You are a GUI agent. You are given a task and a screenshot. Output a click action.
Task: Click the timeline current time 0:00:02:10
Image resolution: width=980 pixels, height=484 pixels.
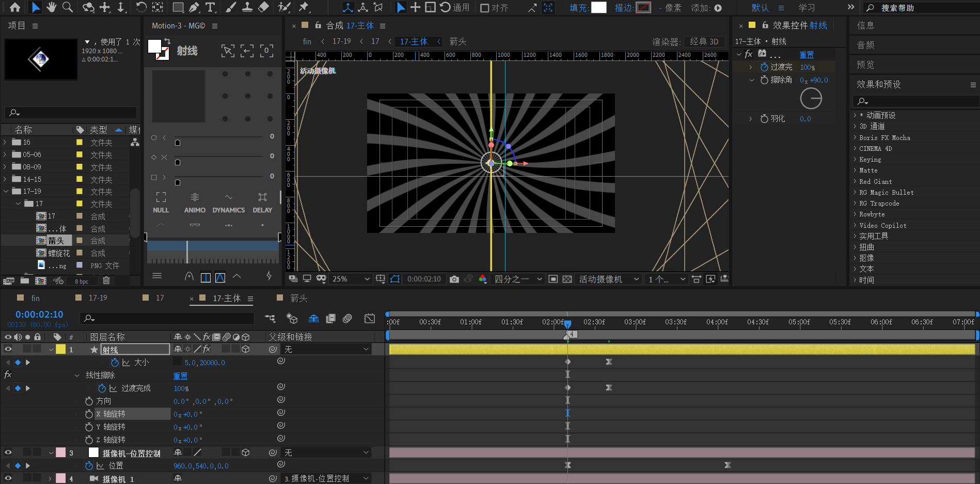point(39,315)
